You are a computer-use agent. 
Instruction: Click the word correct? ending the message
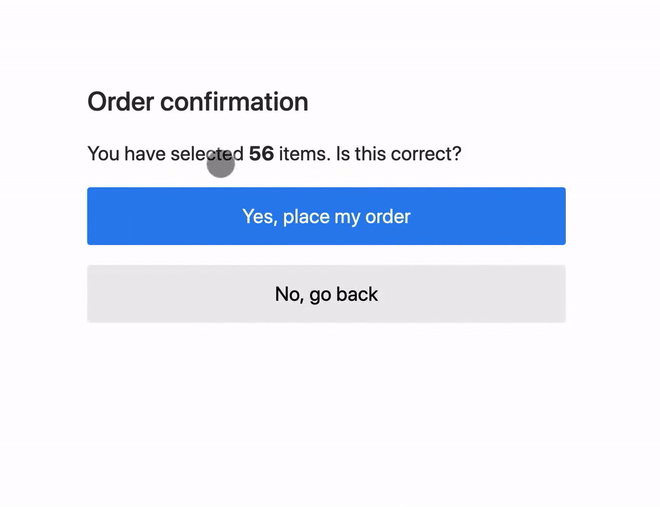point(426,154)
